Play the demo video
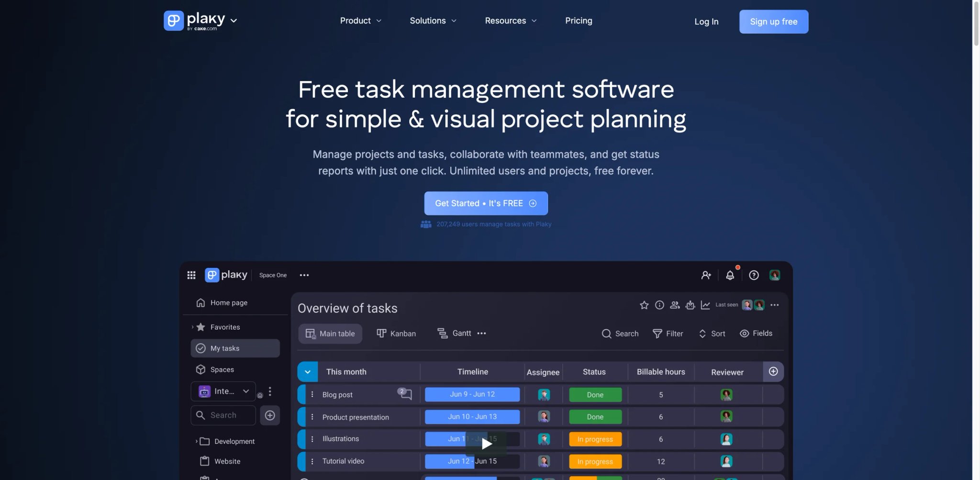Screen dimensions: 980x480 click(x=486, y=444)
